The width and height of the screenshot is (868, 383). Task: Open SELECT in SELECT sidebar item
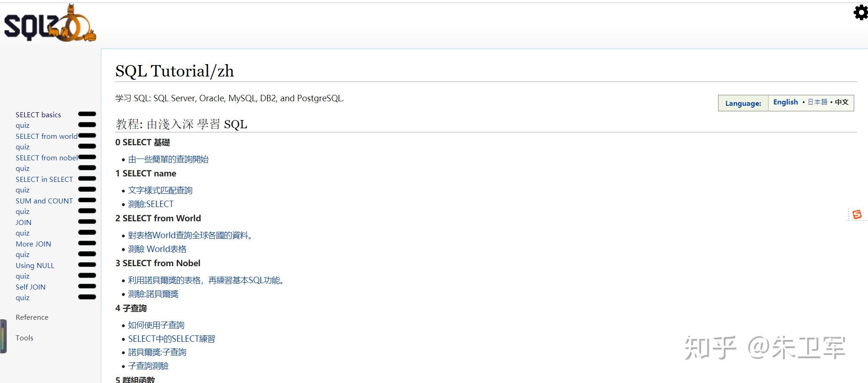point(44,179)
